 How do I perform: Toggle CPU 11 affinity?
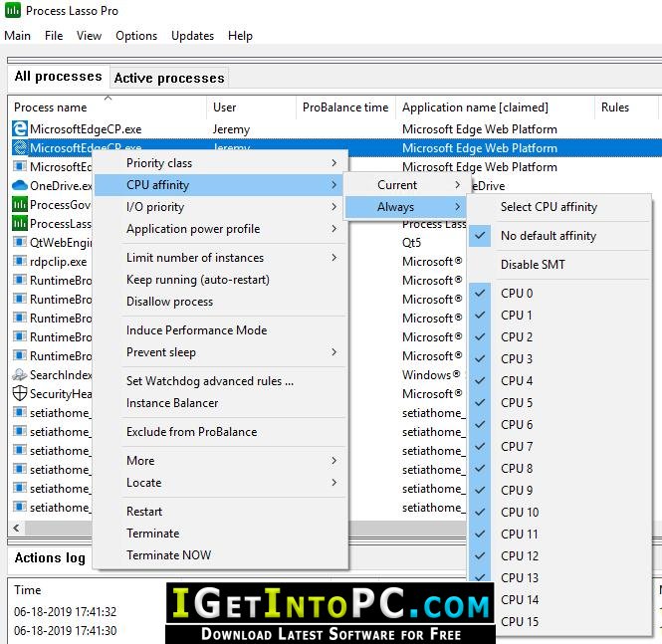(x=559, y=535)
